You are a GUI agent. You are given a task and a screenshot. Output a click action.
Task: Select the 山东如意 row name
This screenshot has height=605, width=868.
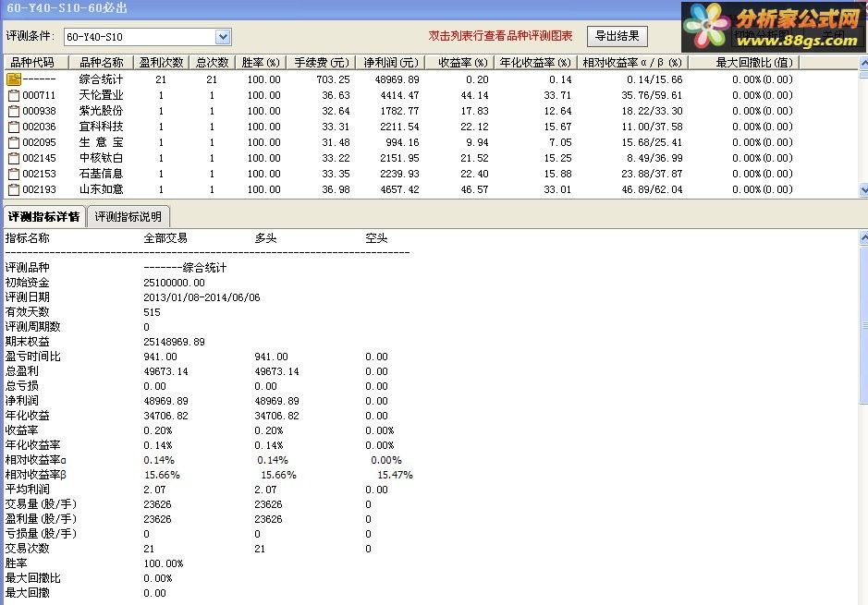tap(102, 189)
